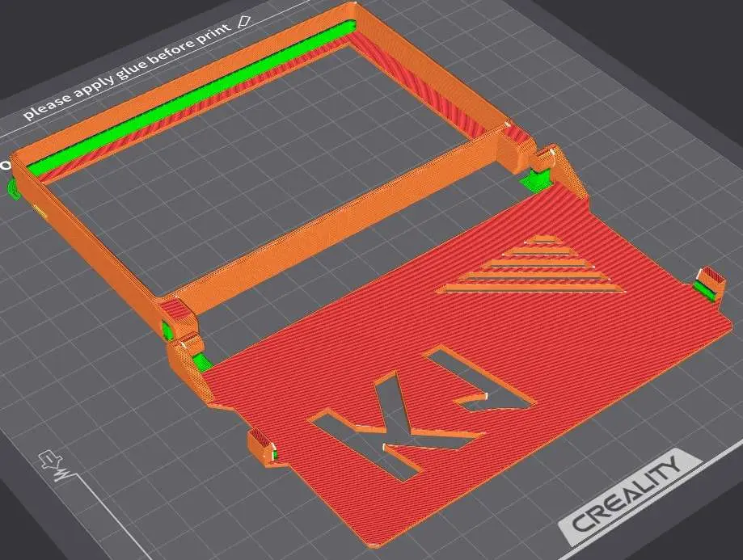Click the letter J cutout in the panel
This screenshot has width=743, height=560.
point(482,385)
